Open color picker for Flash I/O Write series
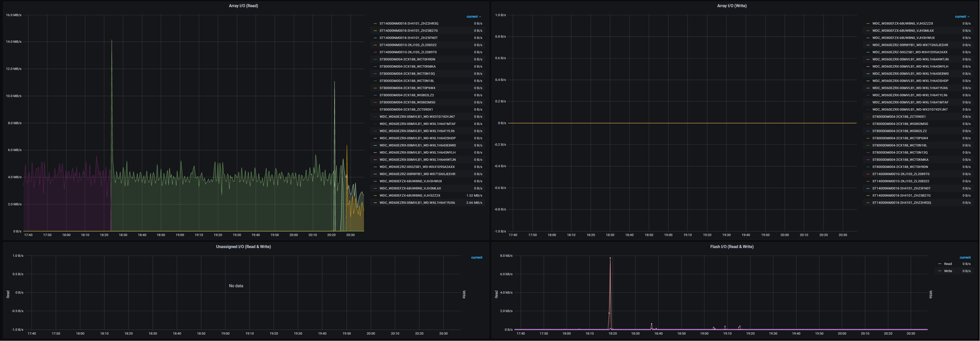The width and height of the screenshot is (980, 341). pyautogui.click(x=940, y=271)
